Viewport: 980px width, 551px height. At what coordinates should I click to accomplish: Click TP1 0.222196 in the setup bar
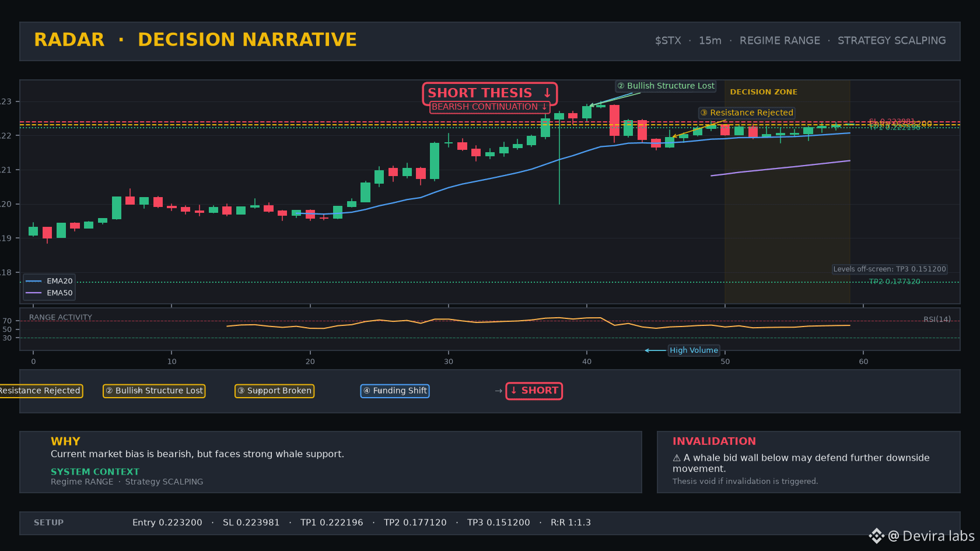pos(332,523)
